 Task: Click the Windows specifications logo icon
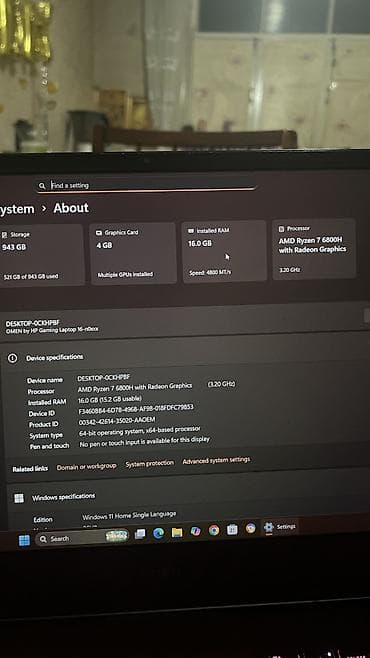click(19, 498)
